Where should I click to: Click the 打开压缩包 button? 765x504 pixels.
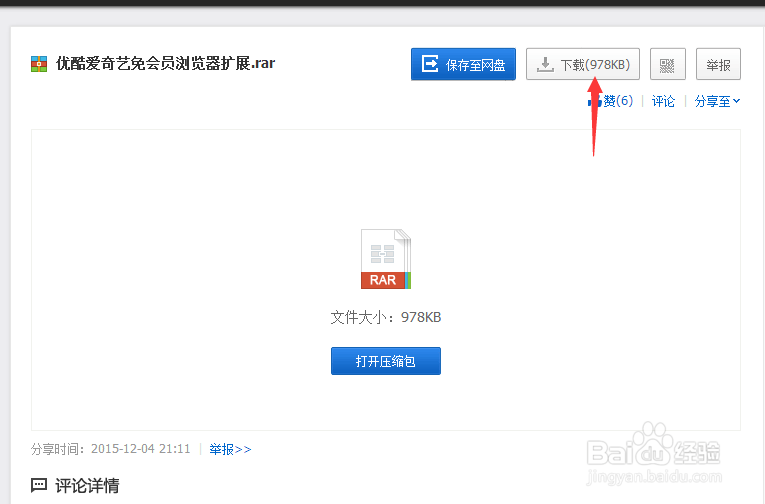[385, 361]
